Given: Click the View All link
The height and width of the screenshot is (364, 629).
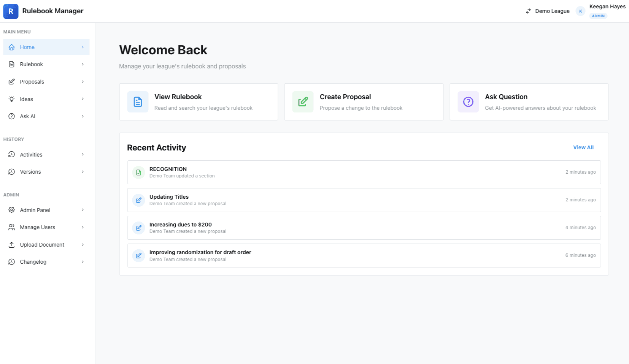Looking at the screenshot, I should pos(583,147).
